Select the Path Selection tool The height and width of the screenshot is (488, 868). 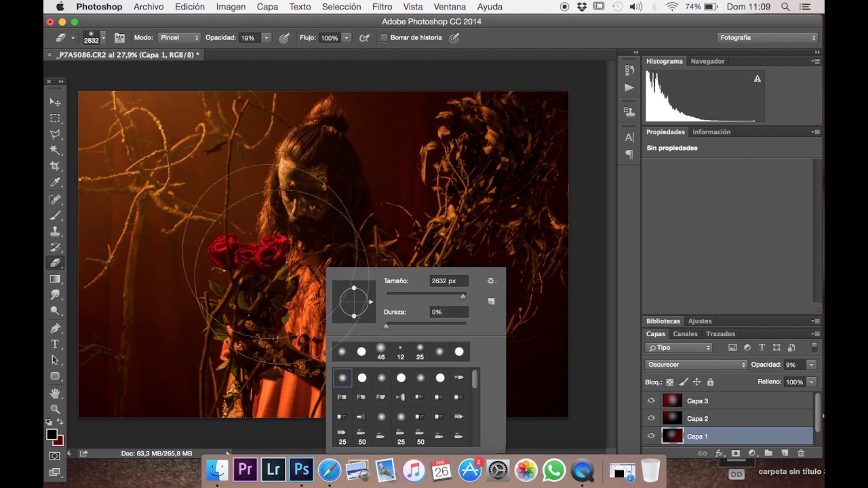click(56, 360)
